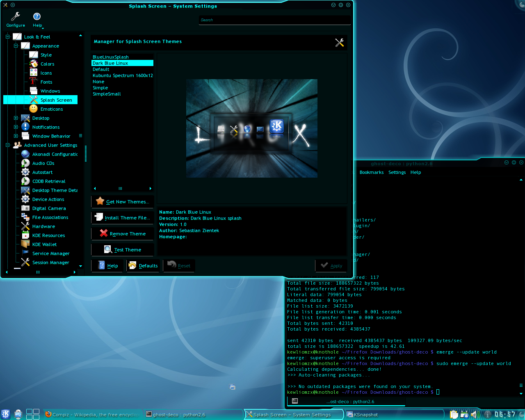525x420 pixels.
Task: Open KDE Resources icon
Action: coord(25,235)
